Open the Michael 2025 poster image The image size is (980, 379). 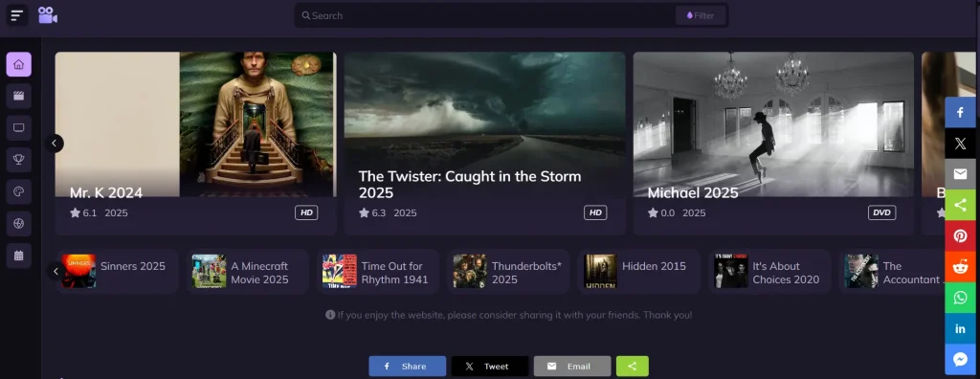pyautogui.click(x=773, y=123)
